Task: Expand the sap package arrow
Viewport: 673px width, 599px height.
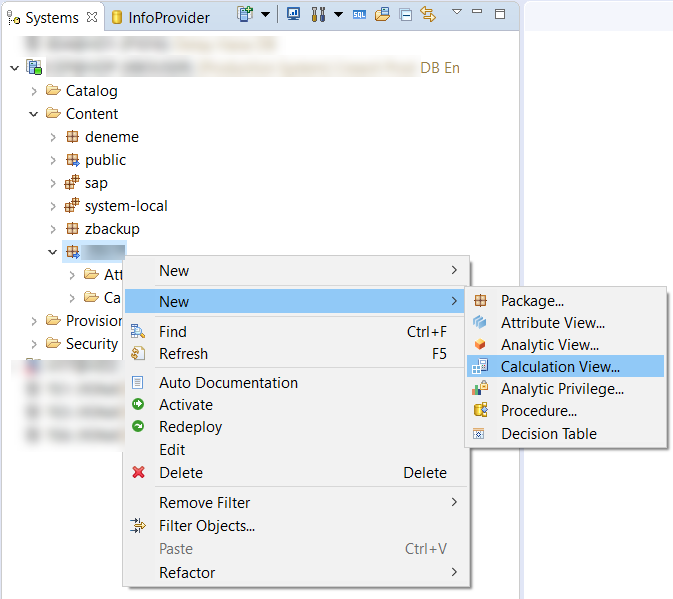Action: 53,183
